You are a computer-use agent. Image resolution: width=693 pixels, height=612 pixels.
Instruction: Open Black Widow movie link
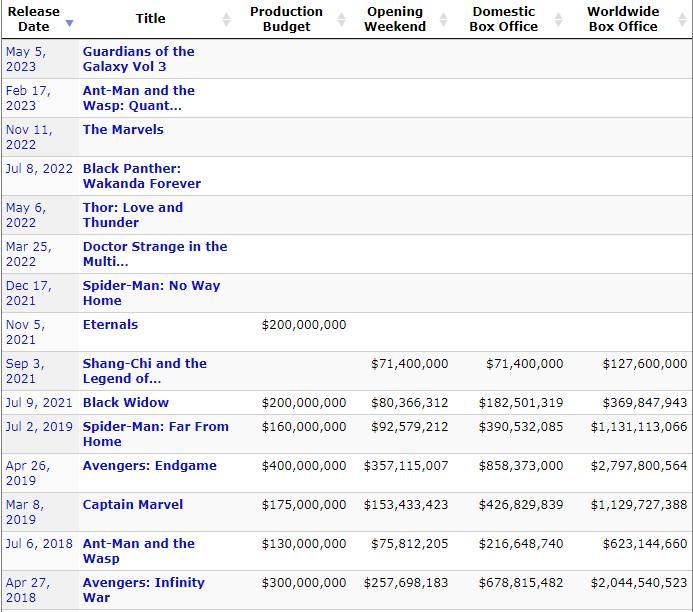pos(126,403)
